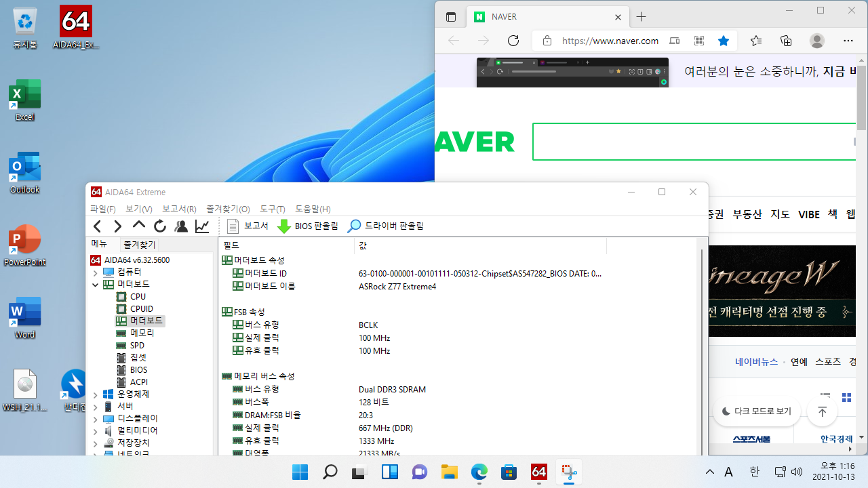The width and height of the screenshot is (868, 488).
Task: Expand the 컴퓨터 tree node
Action: (96, 272)
